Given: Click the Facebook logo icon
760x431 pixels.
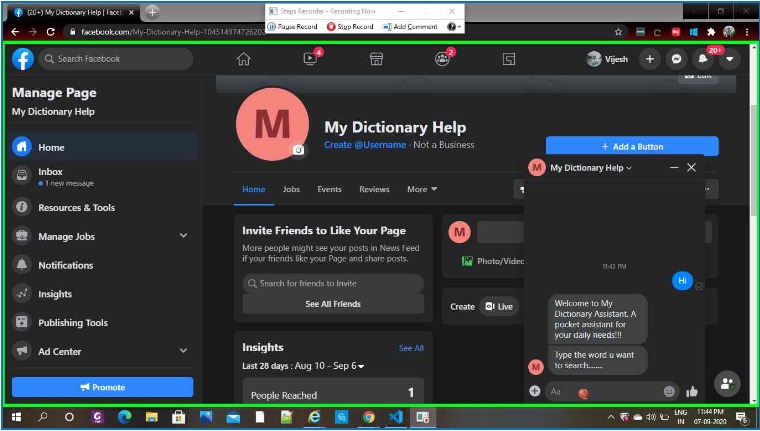Looking at the screenshot, I should (23, 59).
